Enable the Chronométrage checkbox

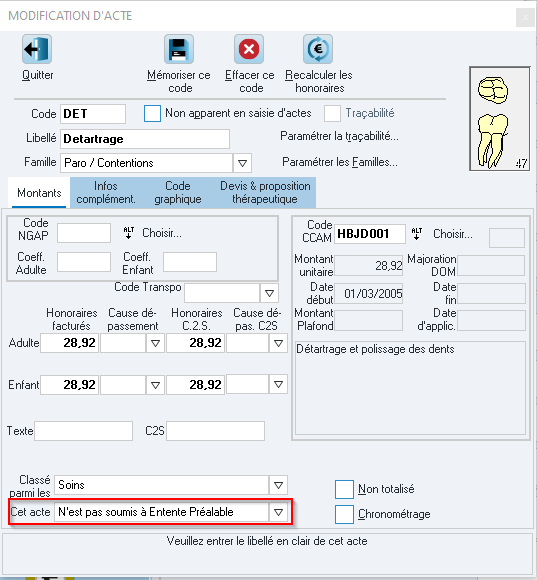click(344, 515)
